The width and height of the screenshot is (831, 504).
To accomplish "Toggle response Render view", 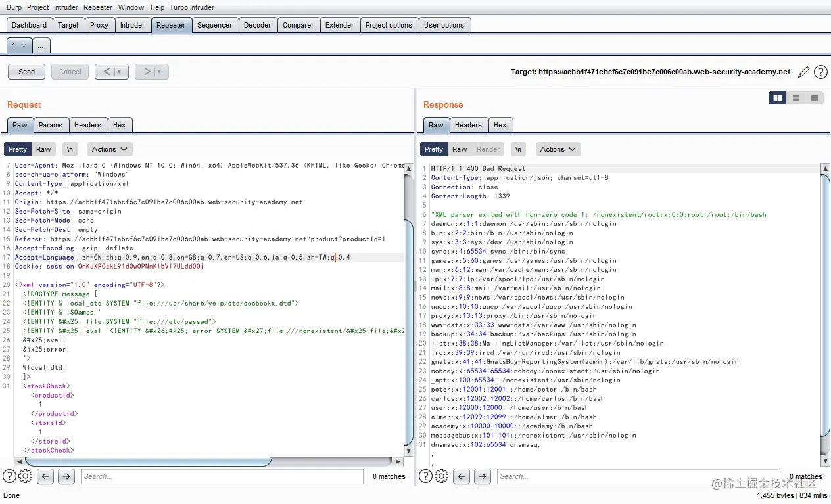I will [x=488, y=149].
